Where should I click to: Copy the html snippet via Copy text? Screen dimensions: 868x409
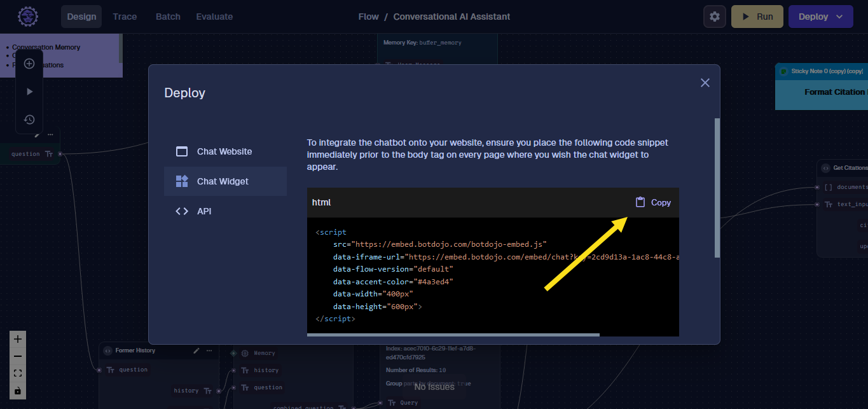[x=661, y=202]
